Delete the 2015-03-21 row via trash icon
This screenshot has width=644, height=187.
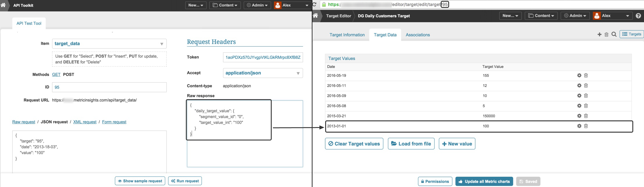586,116
